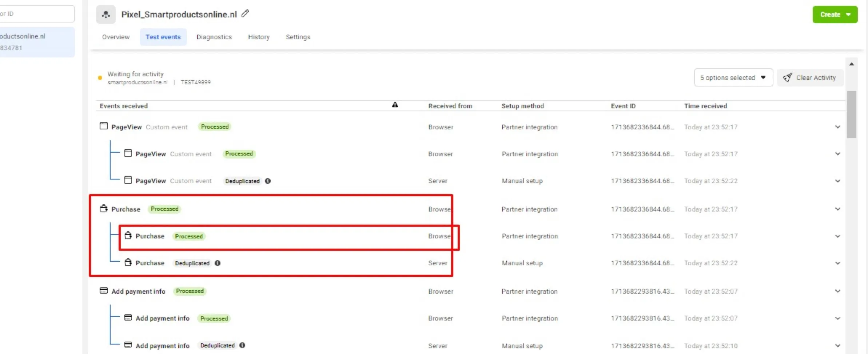The width and height of the screenshot is (868, 354).
Task: Click the test code text TEST49899
Action: coord(196,83)
